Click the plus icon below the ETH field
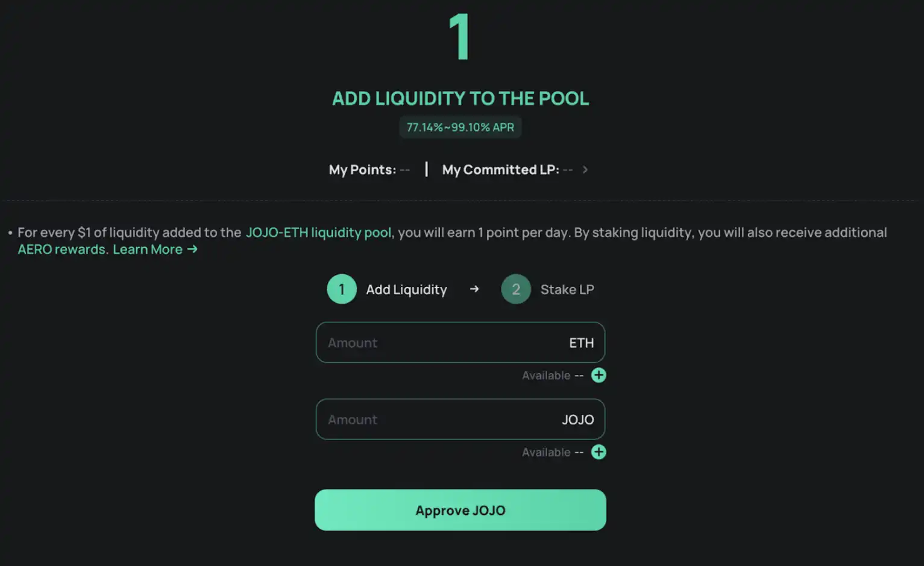Viewport: 924px width, 566px height. pos(598,376)
